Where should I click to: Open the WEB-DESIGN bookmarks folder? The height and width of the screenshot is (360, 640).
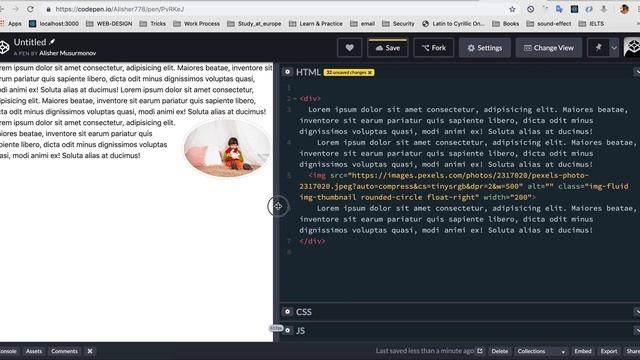[x=109, y=24]
